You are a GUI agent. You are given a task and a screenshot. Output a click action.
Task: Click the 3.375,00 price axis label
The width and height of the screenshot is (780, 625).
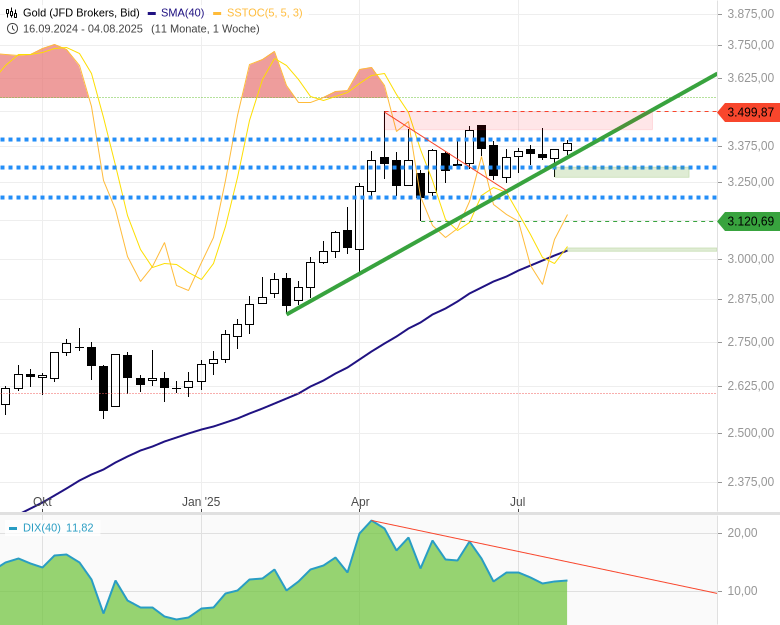pos(751,146)
